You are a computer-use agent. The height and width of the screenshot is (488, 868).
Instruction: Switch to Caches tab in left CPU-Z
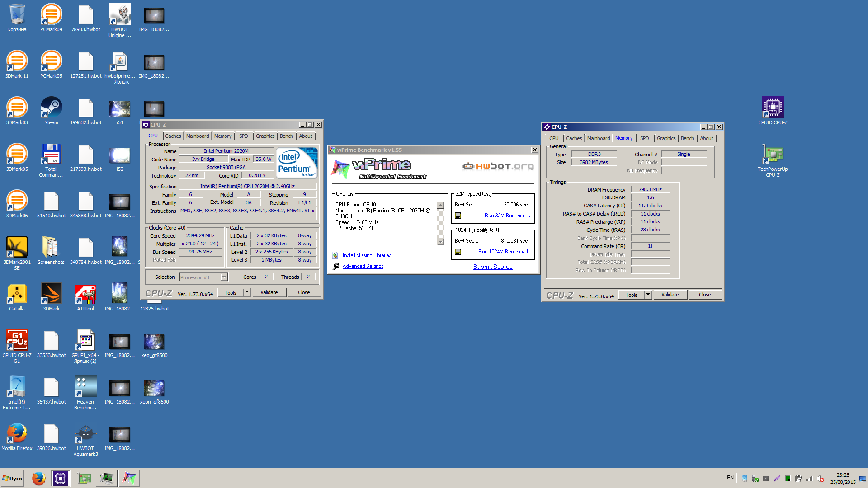tap(173, 136)
